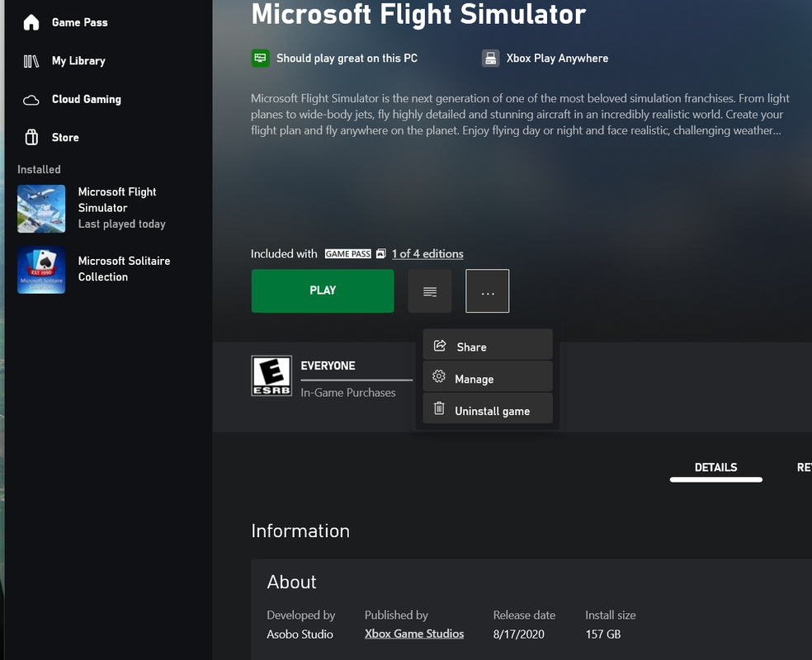Click the Install size 157 GB value
This screenshot has height=660, width=812.
(602, 634)
